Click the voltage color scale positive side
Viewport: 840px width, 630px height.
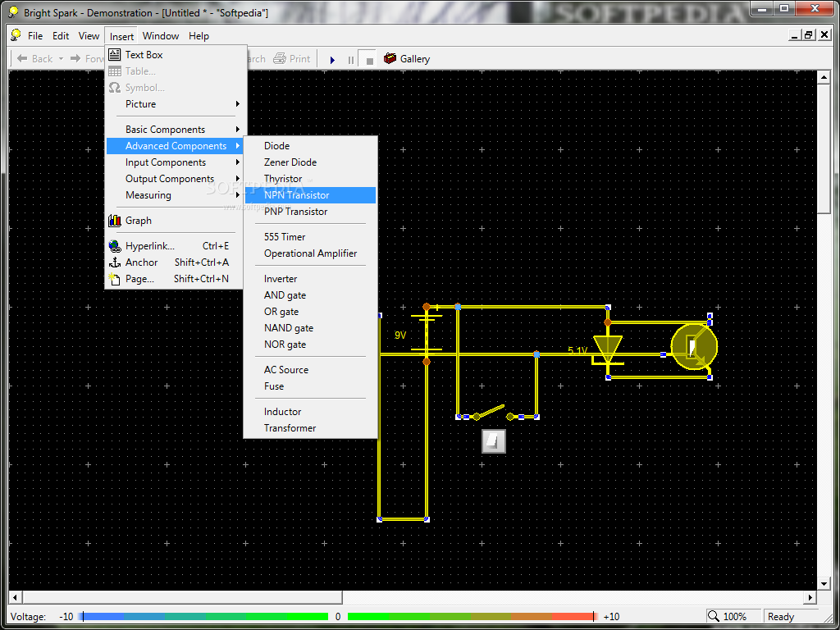coord(472,617)
